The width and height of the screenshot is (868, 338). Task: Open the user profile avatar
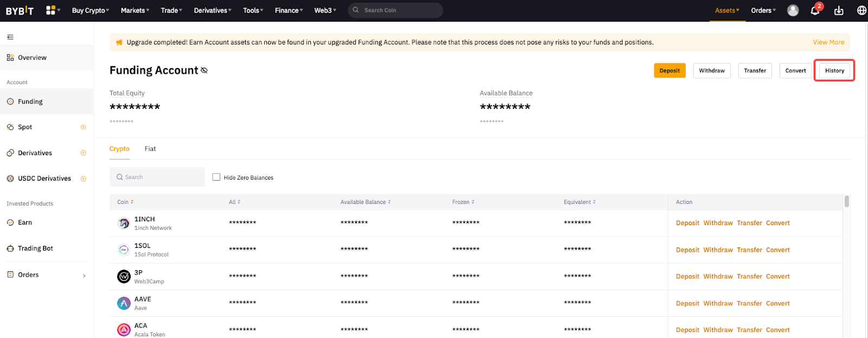tap(793, 10)
